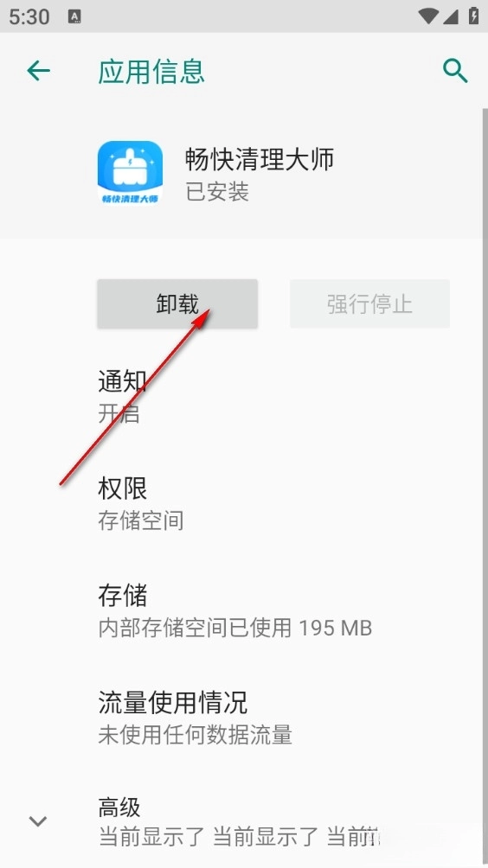Tap the back arrow icon
The height and width of the screenshot is (868, 488).
39,71
